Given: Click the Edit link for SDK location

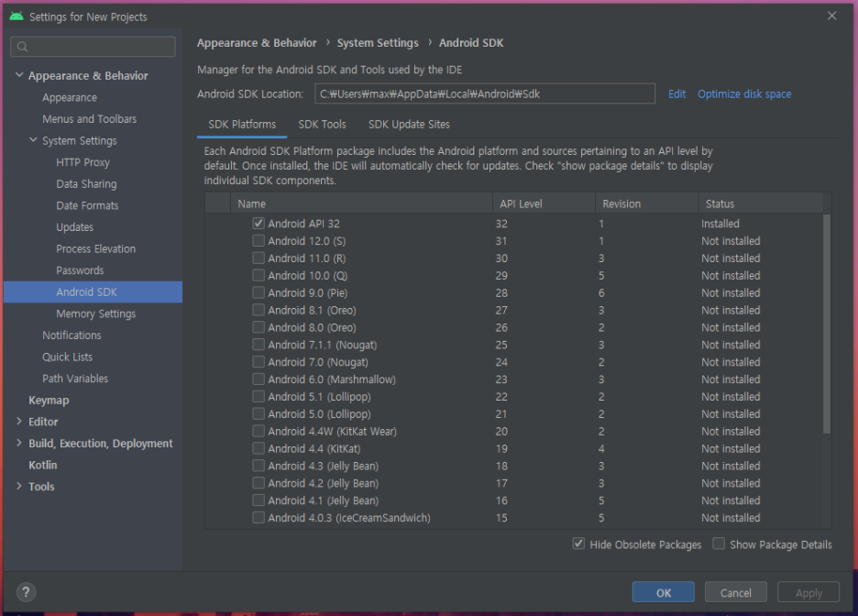Looking at the screenshot, I should point(676,94).
